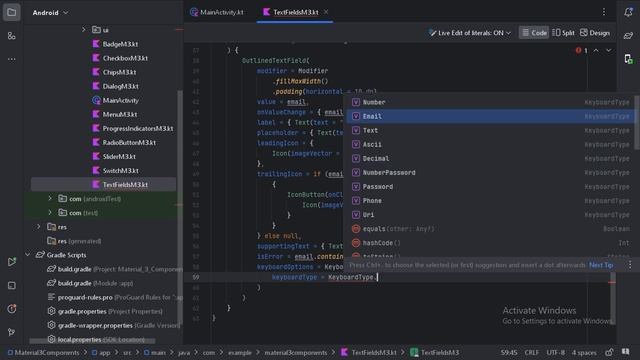Toggle read-only lock icon in status bar
Viewport: 640px width, 360px height.
coord(609,352)
